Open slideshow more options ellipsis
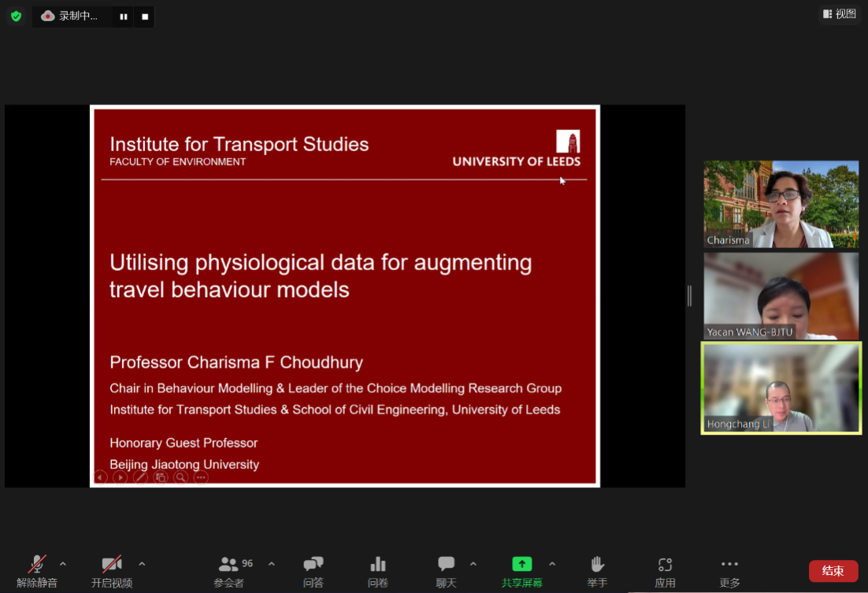 coord(201,477)
